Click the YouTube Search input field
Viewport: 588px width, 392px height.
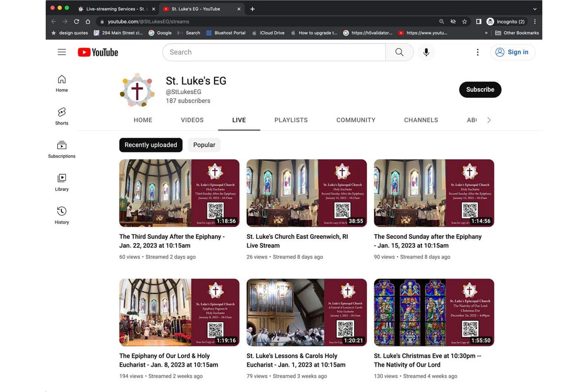[274, 52]
